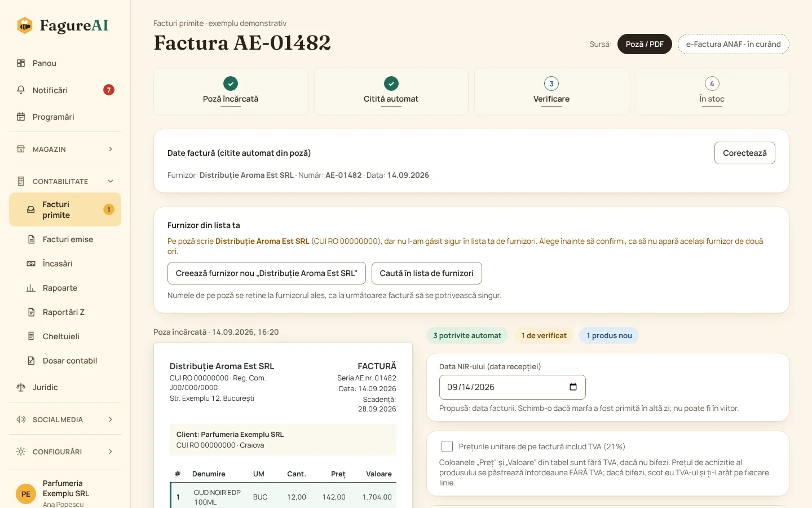
Task: Click the Facturi emise document icon
Action: [31, 239]
